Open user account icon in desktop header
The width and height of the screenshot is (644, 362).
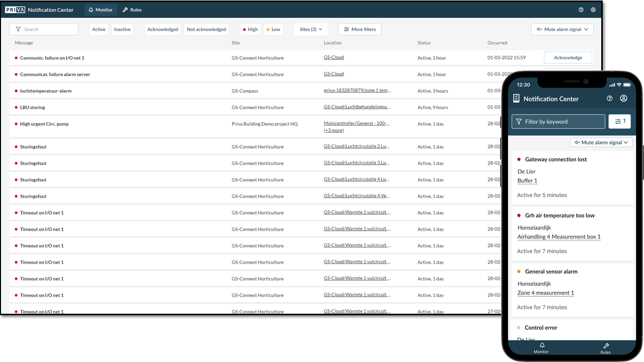(593, 10)
